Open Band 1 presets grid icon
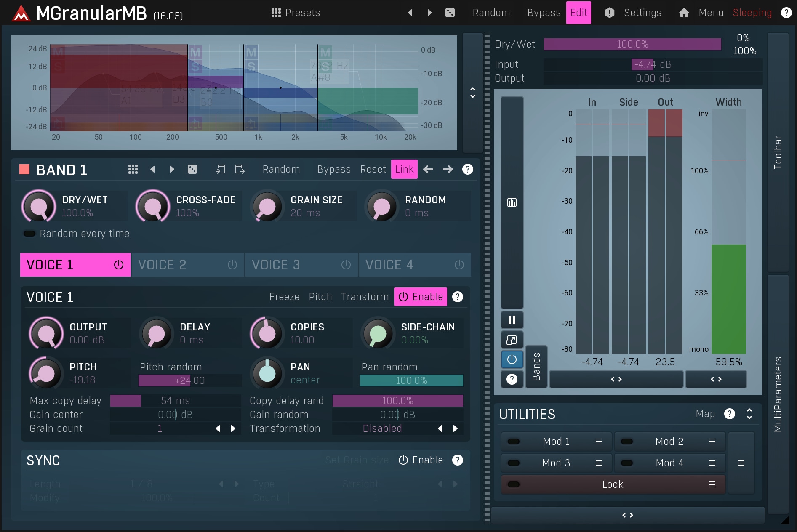This screenshot has width=797, height=532. pyautogui.click(x=133, y=169)
